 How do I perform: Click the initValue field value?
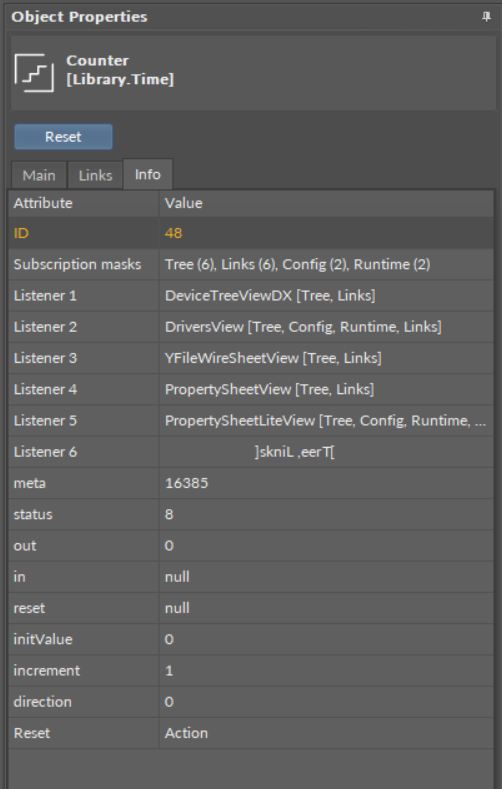[326, 639]
